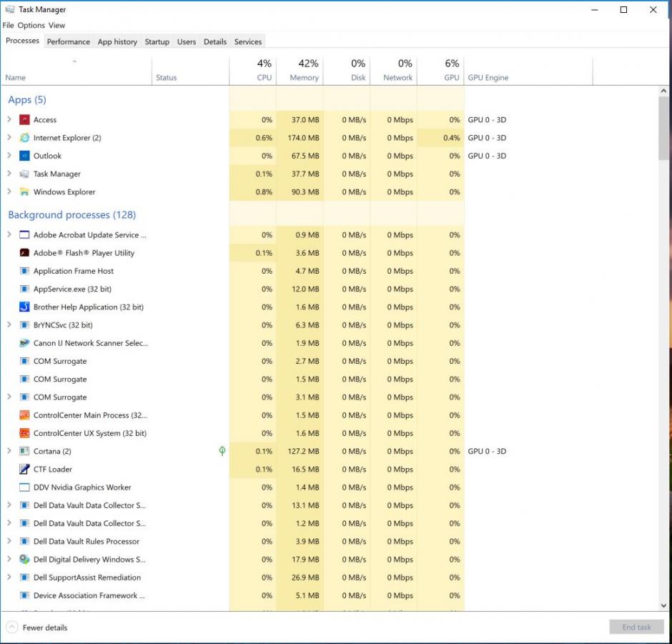
Task: Expand the Internet Explorer process group
Action: tap(9, 138)
